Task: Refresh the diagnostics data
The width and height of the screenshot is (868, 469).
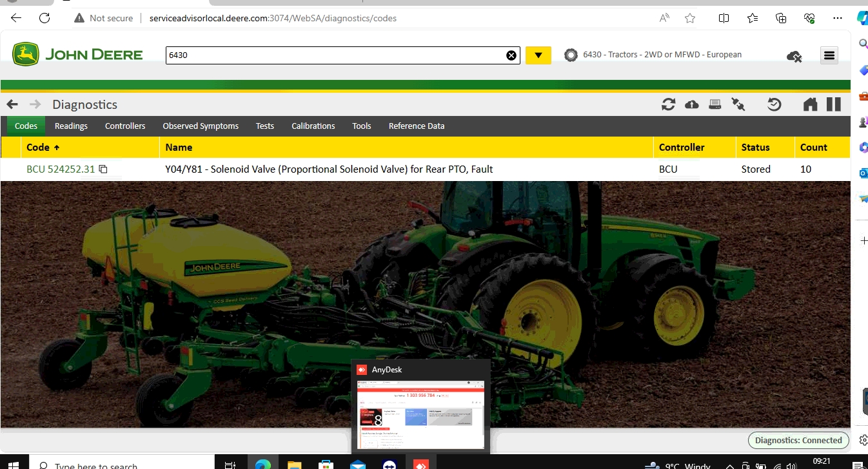Action: coord(668,104)
